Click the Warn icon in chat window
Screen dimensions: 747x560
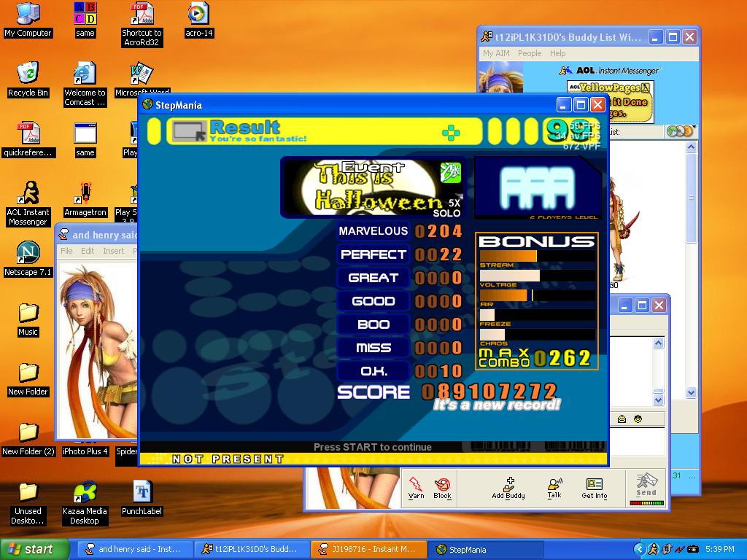(415, 488)
